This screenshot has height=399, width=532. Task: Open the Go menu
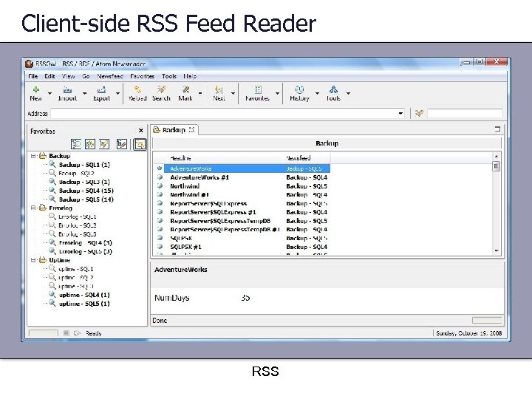pos(86,76)
